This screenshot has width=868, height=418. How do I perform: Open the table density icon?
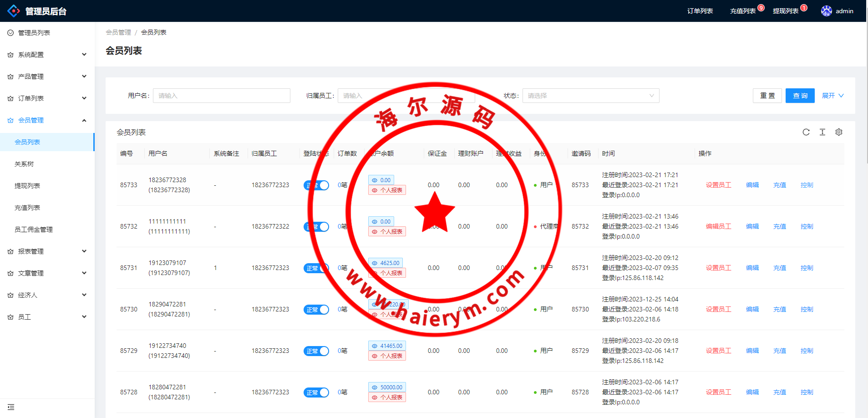(822, 132)
